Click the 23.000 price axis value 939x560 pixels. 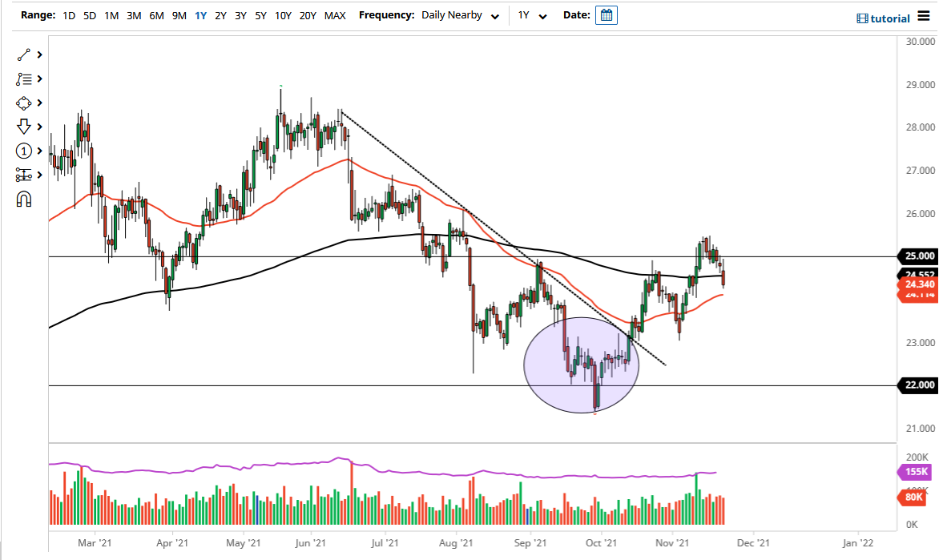click(x=921, y=343)
